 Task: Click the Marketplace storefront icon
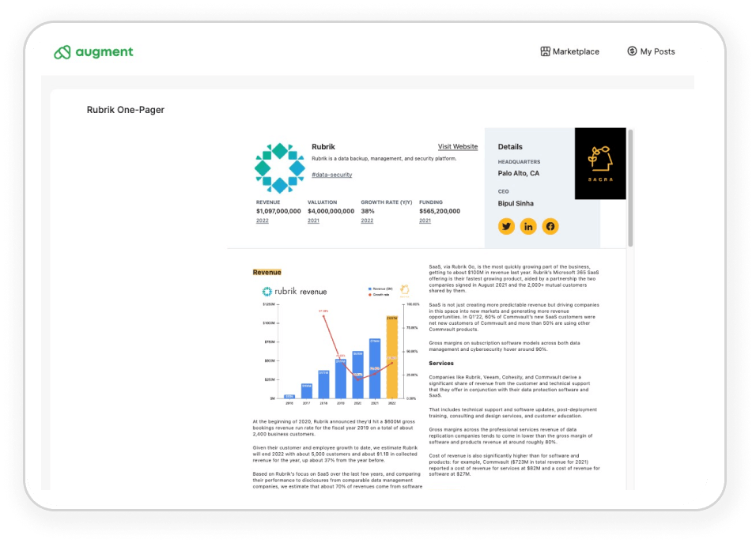pos(546,51)
